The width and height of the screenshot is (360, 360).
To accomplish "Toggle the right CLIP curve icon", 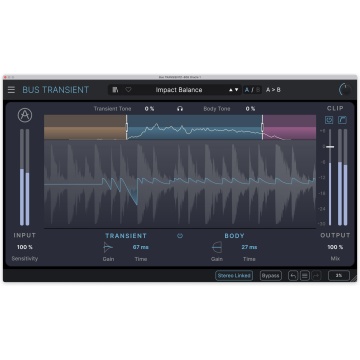I will [x=342, y=120].
